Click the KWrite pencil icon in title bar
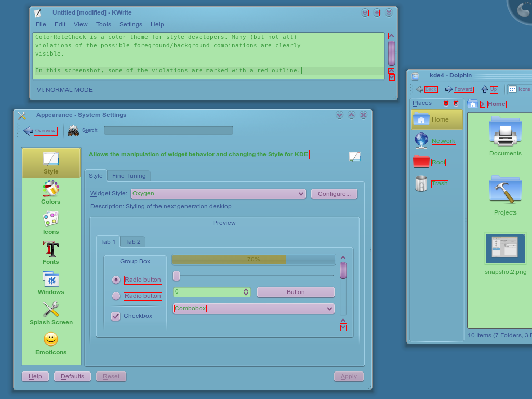This screenshot has height=399, width=532. [x=37, y=13]
